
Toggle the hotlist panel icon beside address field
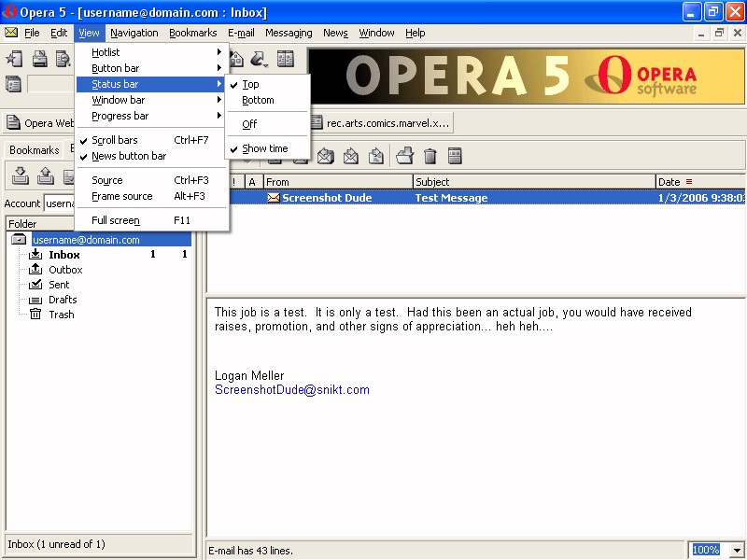pyautogui.click(x=13, y=84)
